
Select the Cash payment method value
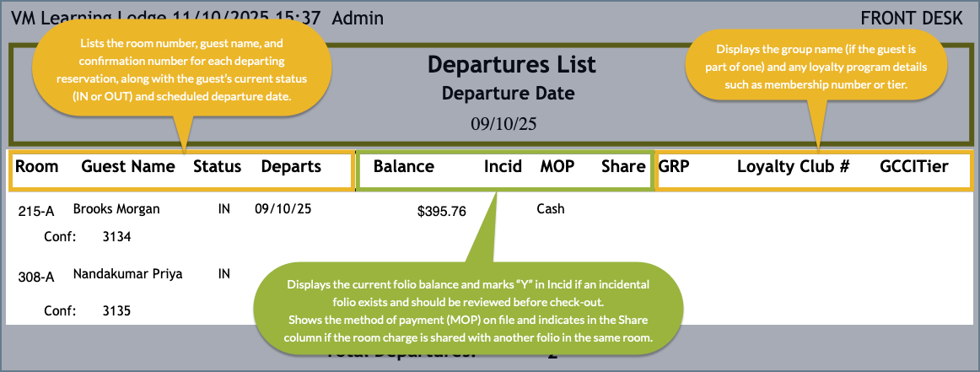coord(551,209)
